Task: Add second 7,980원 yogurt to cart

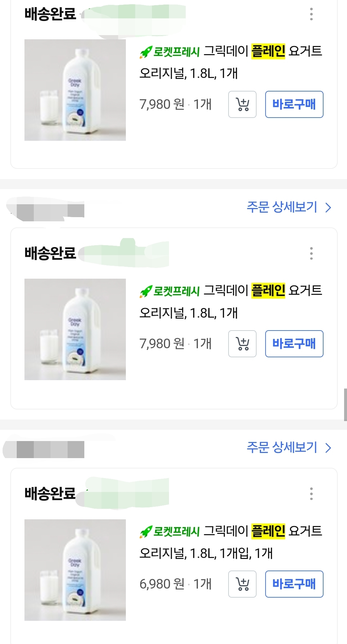Action: coord(242,344)
